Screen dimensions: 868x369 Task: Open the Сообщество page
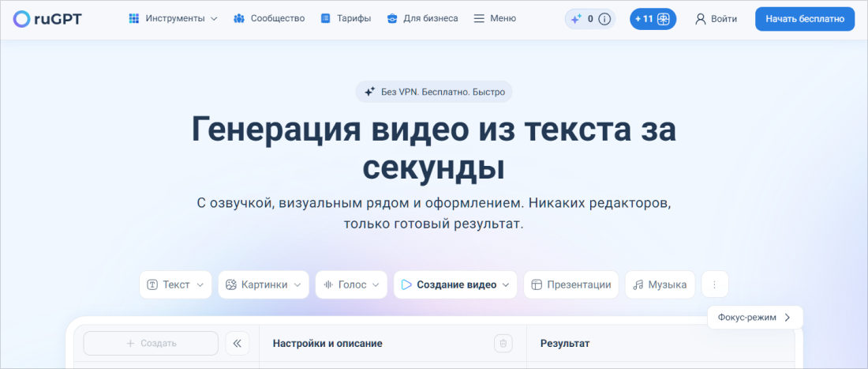269,18
